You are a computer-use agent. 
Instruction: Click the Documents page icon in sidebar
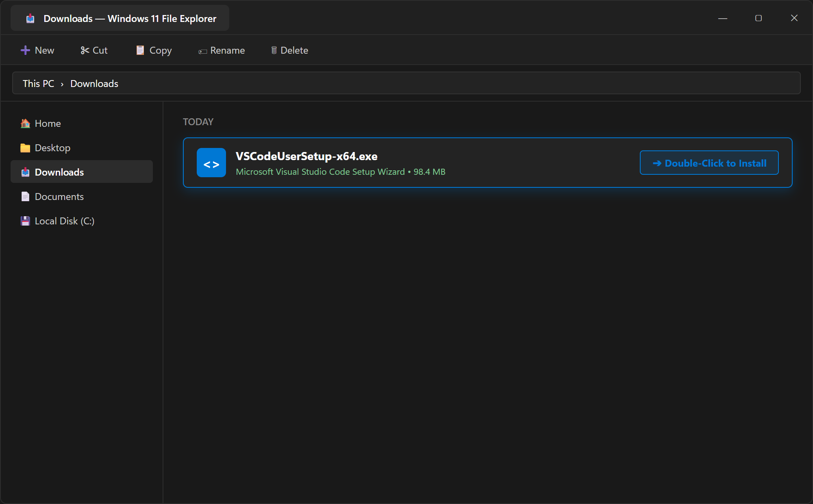tap(25, 196)
